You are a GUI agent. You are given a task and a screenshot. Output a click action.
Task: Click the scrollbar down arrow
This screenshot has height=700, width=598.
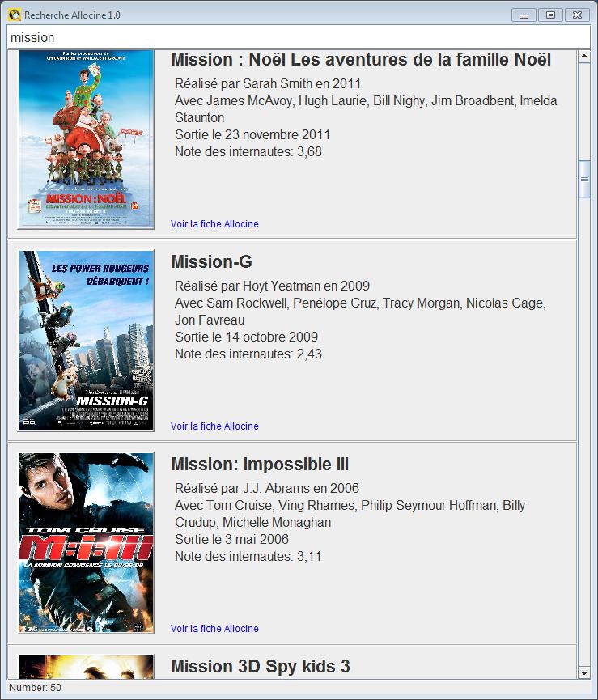pos(584,672)
